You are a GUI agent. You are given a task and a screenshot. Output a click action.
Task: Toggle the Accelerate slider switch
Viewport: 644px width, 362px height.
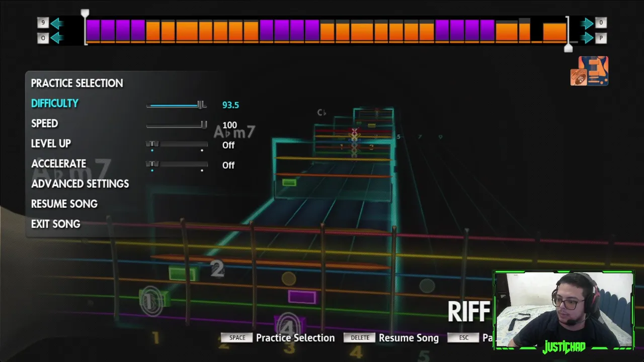(177, 165)
